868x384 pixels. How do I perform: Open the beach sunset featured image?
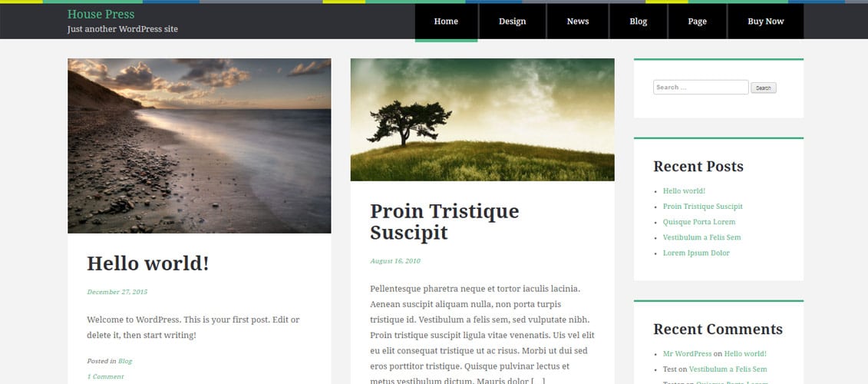(x=200, y=146)
